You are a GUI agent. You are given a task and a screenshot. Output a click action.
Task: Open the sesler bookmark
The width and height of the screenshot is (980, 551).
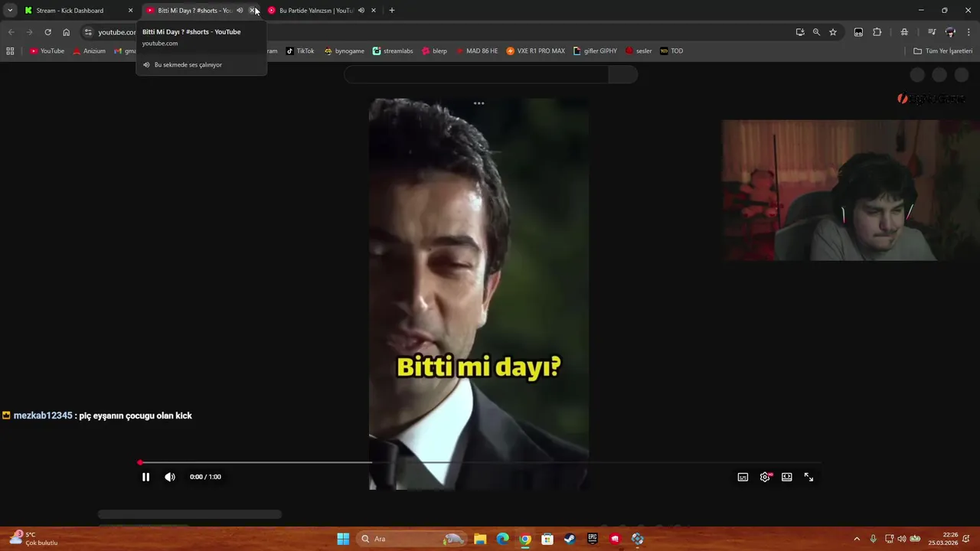[x=639, y=51]
